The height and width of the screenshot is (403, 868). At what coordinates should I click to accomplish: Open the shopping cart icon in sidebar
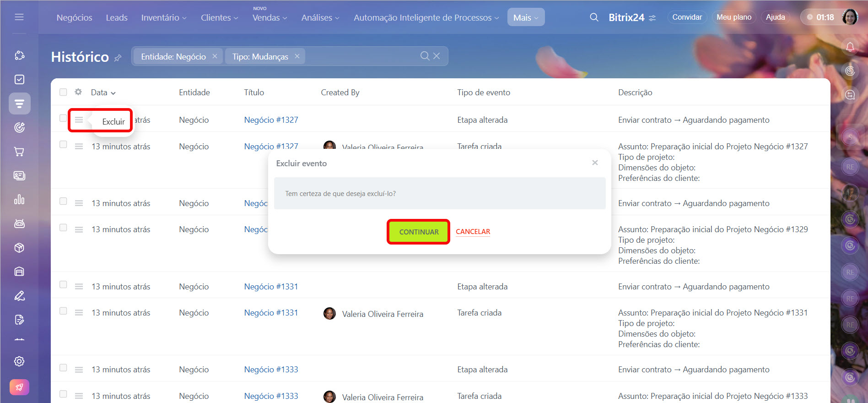point(19,152)
